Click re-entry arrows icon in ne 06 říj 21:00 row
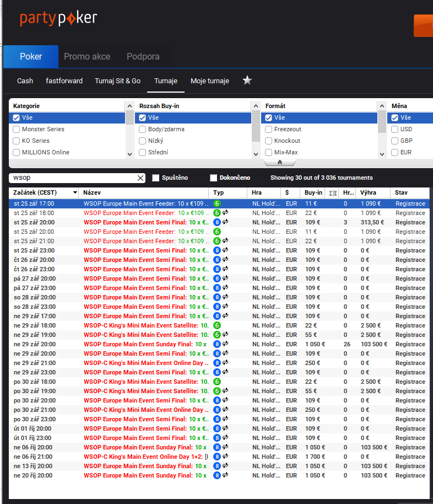The width and height of the screenshot is (433, 504). coord(225,456)
